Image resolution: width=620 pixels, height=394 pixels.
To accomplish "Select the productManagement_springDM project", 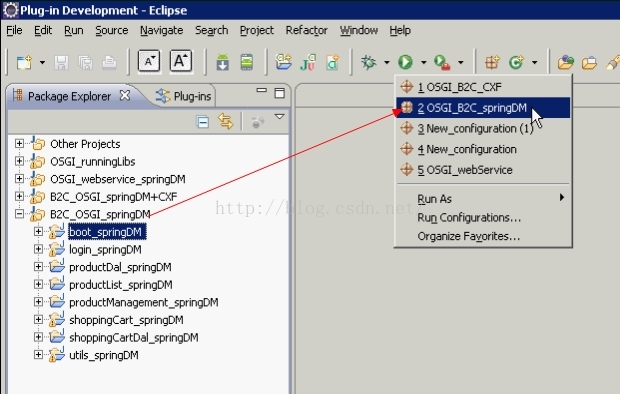I will pyautogui.click(x=144, y=302).
